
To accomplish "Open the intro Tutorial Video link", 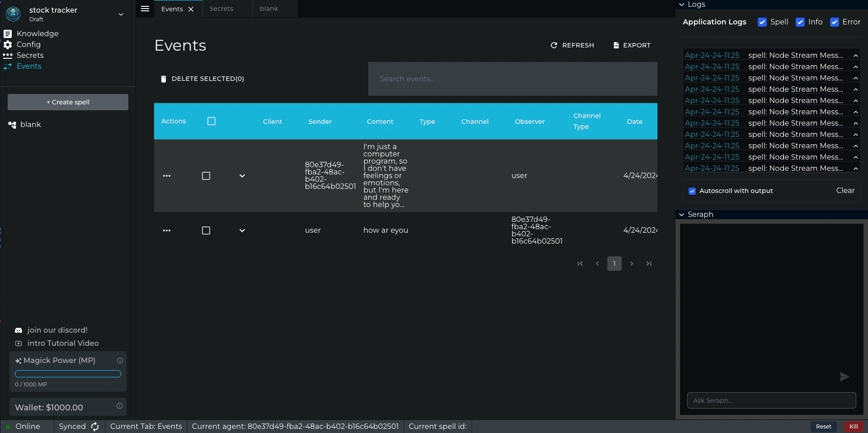I will click(63, 343).
